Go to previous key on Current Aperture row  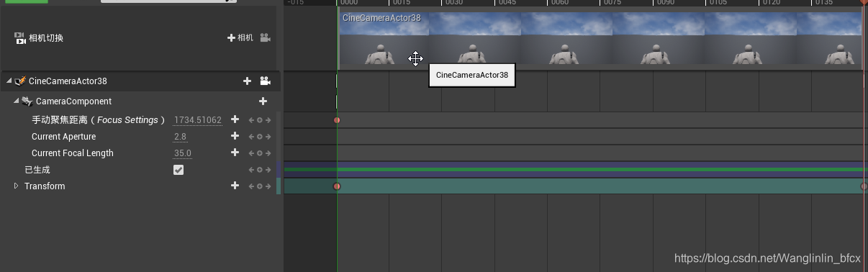click(251, 137)
